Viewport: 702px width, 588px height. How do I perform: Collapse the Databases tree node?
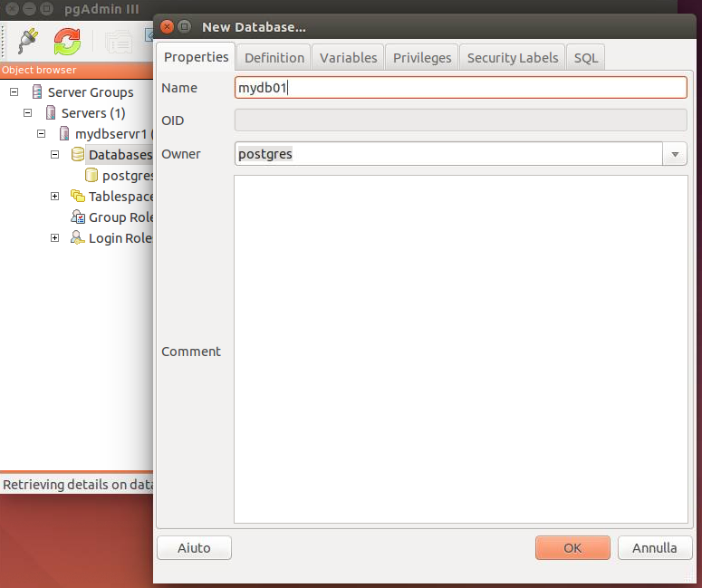pyautogui.click(x=54, y=155)
